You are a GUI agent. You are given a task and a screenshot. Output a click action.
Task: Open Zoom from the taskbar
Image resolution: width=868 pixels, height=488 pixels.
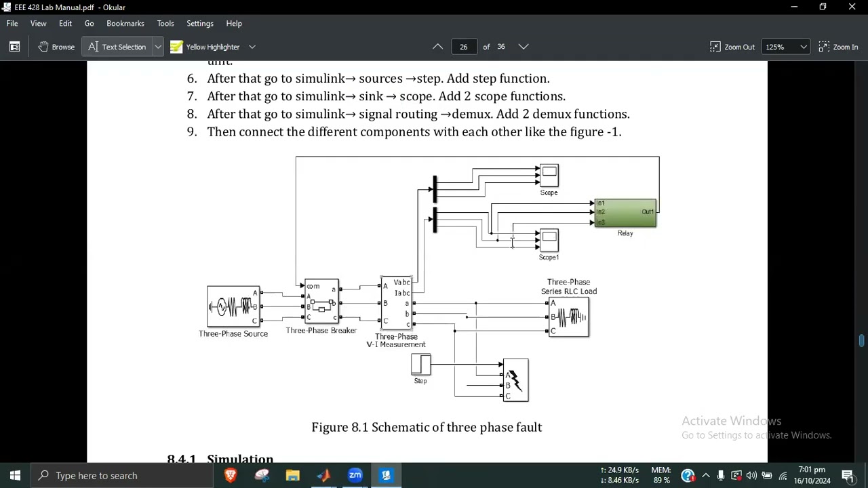point(355,476)
